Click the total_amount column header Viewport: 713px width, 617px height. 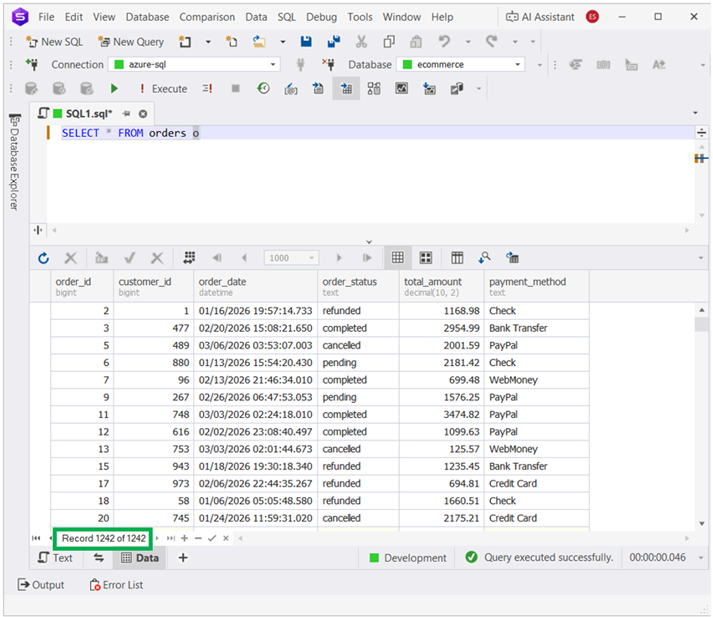coord(442,286)
